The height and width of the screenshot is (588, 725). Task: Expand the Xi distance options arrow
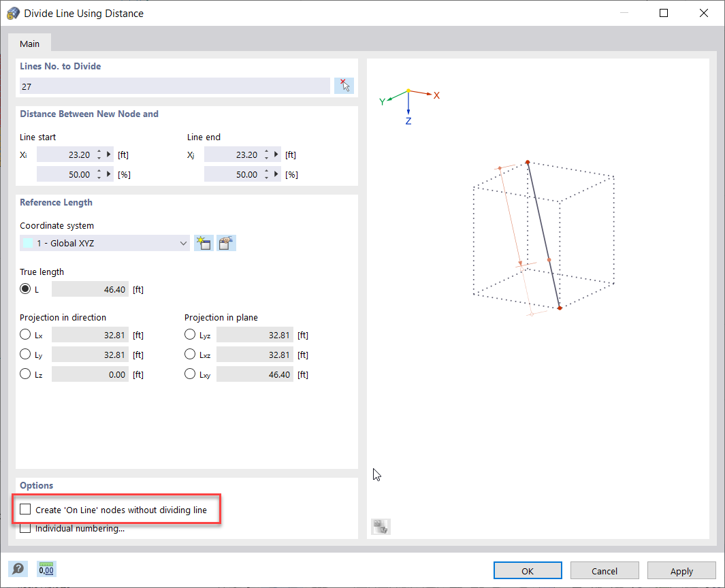(108, 154)
